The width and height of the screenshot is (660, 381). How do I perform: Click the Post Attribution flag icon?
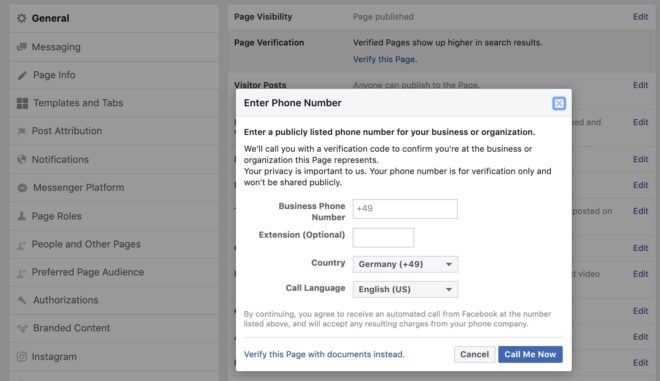click(x=21, y=131)
